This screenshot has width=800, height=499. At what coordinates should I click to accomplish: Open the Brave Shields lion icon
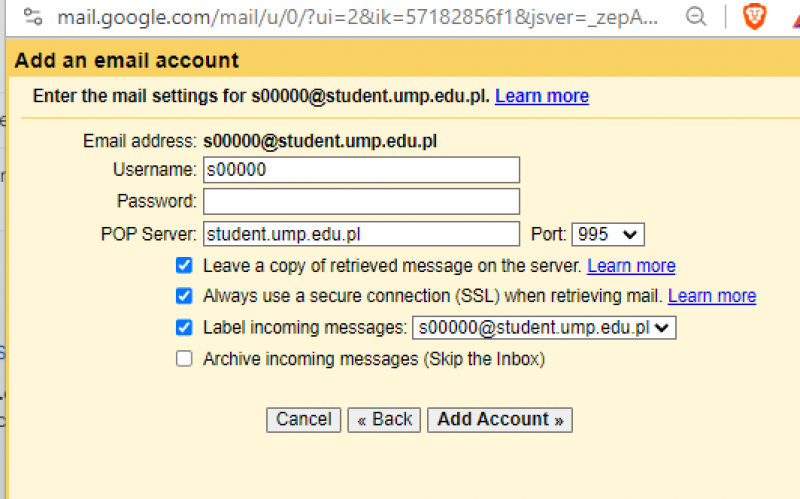tap(754, 16)
